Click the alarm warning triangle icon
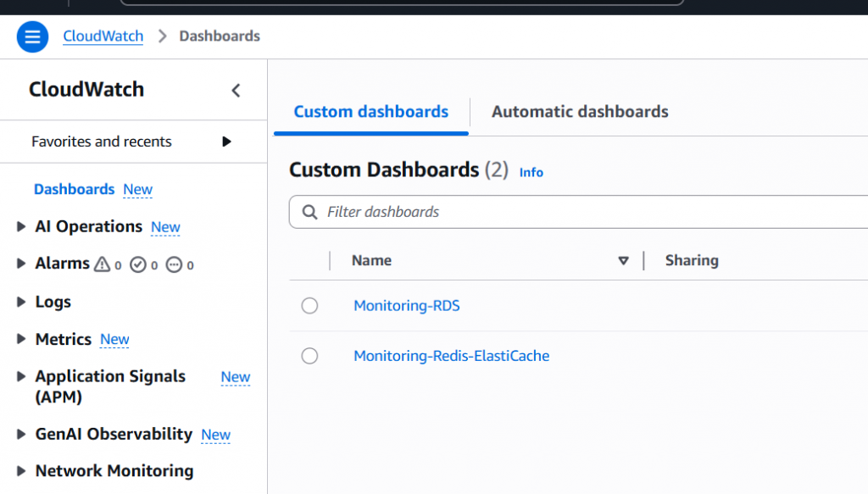Screen dimensions: 868x494 pyautogui.click(x=103, y=264)
